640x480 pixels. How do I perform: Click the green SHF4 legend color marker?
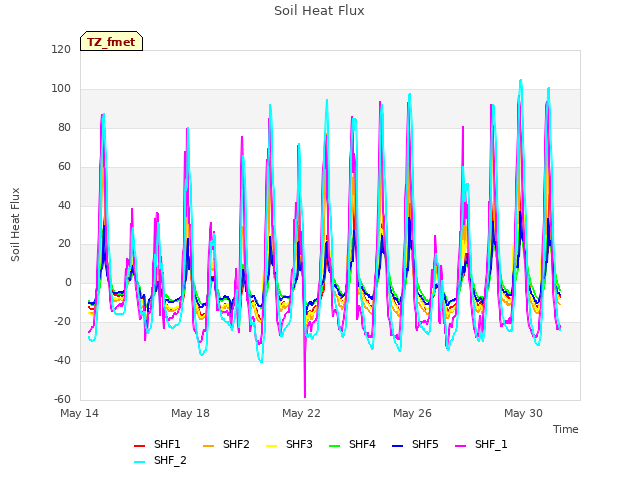pyautogui.click(x=334, y=446)
